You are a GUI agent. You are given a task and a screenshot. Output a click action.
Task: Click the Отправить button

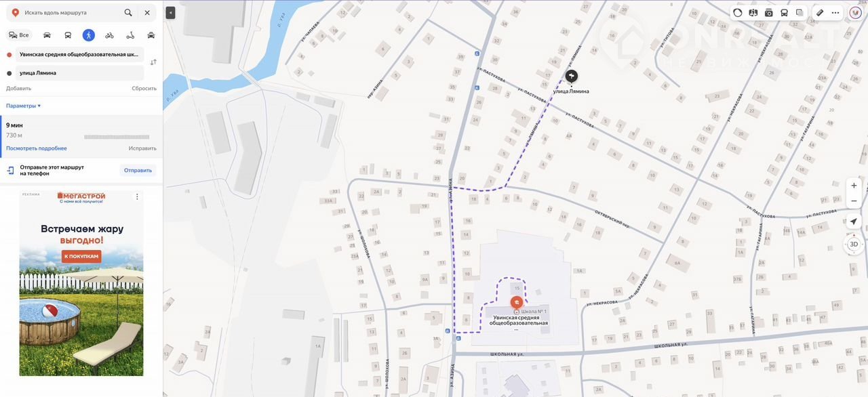(138, 170)
